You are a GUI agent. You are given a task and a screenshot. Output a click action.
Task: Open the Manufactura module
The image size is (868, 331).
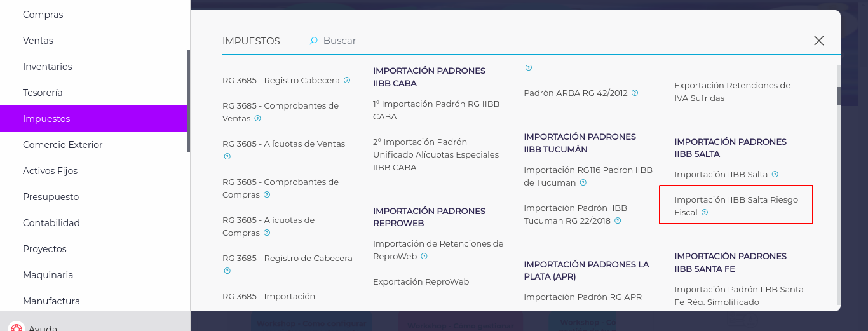coord(93,301)
